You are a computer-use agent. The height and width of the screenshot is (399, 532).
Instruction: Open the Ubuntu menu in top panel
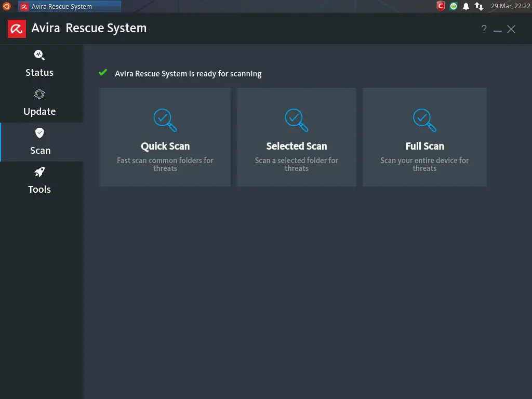click(7, 6)
